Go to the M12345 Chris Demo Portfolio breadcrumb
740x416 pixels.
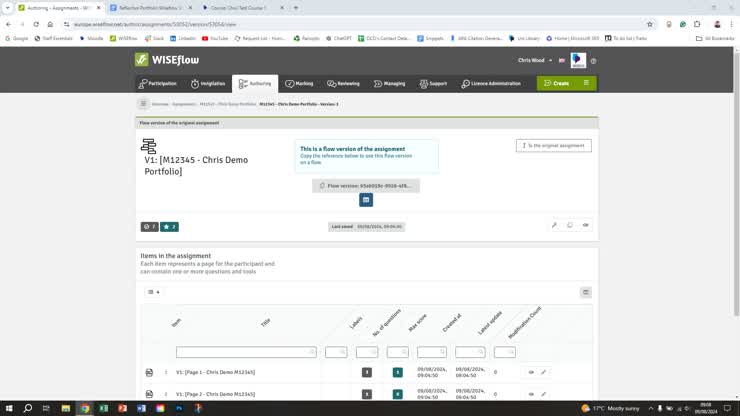[x=227, y=104]
